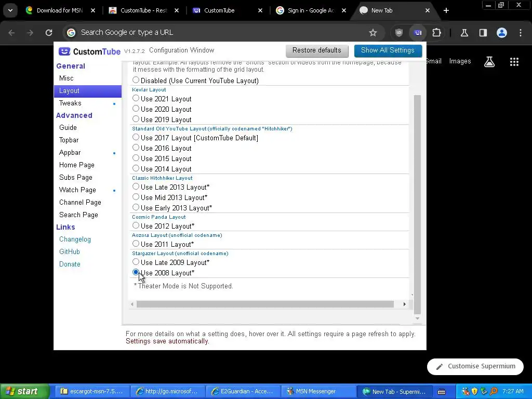Click the horizontal scrollbar right arrow
This screenshot has height=399, width=532.
coord(404,304)
